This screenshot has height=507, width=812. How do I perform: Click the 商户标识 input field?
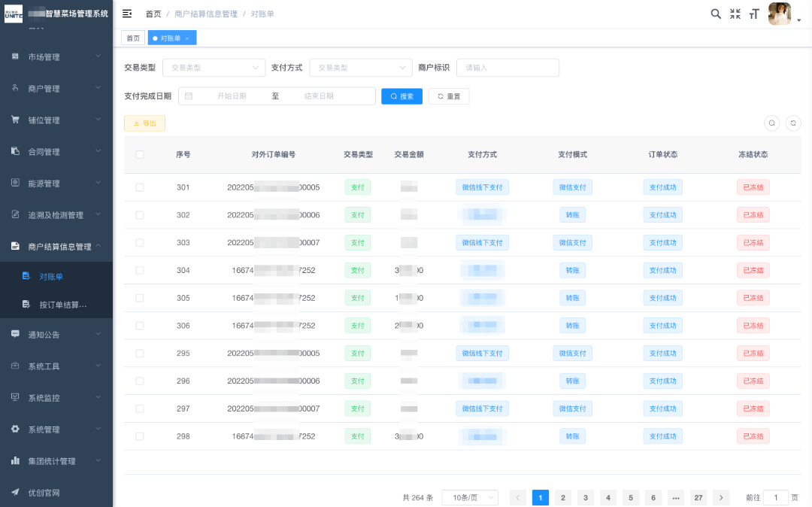pos(507,68)
